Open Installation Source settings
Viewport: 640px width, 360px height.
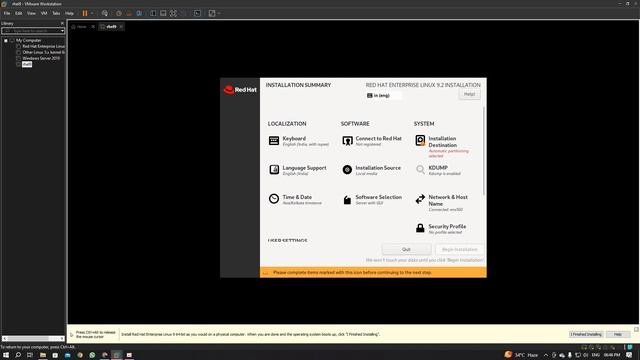click(x=371, y=170)
